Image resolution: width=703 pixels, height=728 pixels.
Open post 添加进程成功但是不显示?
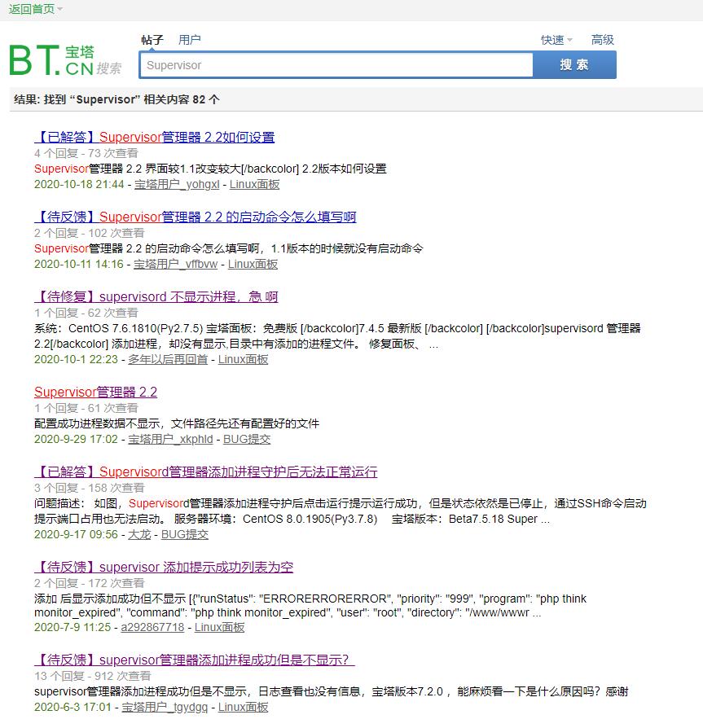[195, 660]
